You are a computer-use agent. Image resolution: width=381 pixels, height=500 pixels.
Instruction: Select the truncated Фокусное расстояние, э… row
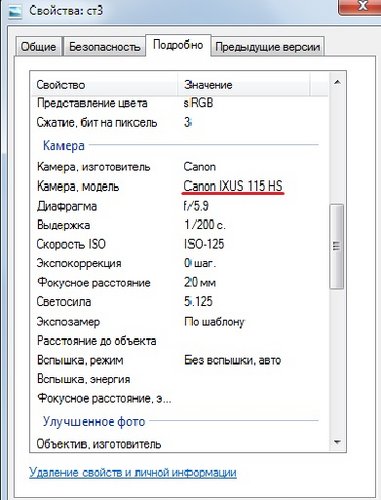point(104,398)
